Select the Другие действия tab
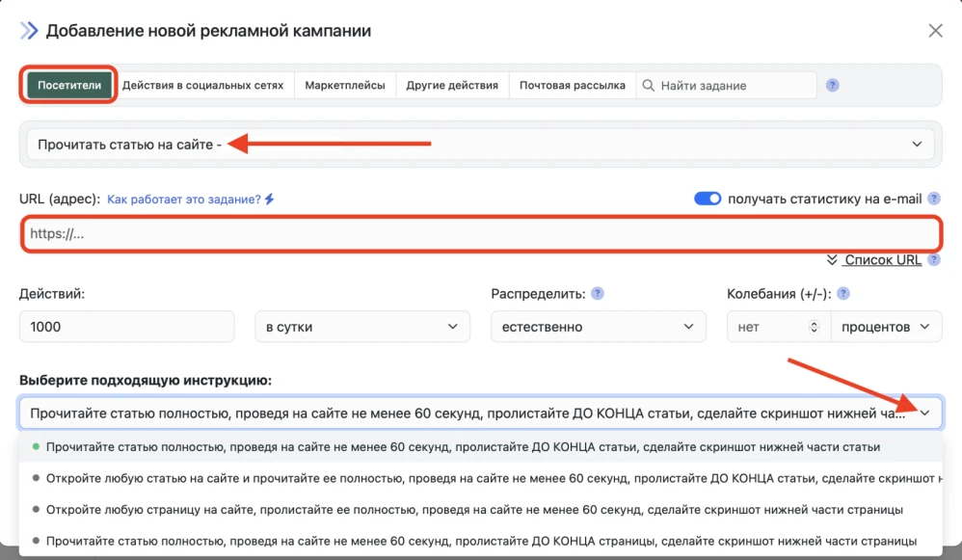 point(453,85)
